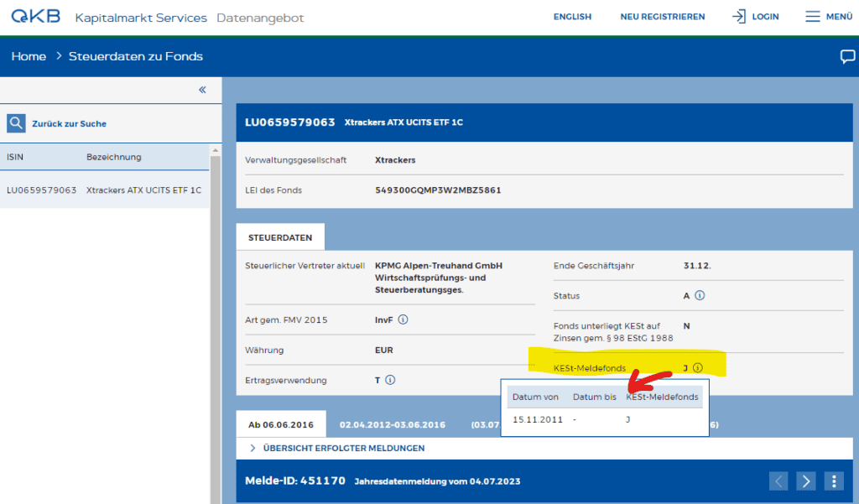Show info icon beside KESt-Meldefonds J
Screen dimensions: 859x504
tap(697, 368)
